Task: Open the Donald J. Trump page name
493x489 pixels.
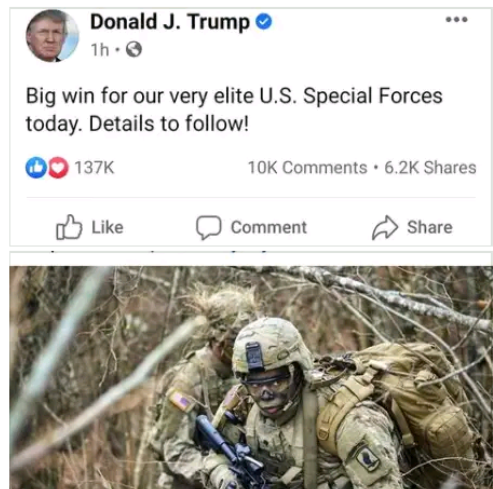Action: click(x=170, y=22)
